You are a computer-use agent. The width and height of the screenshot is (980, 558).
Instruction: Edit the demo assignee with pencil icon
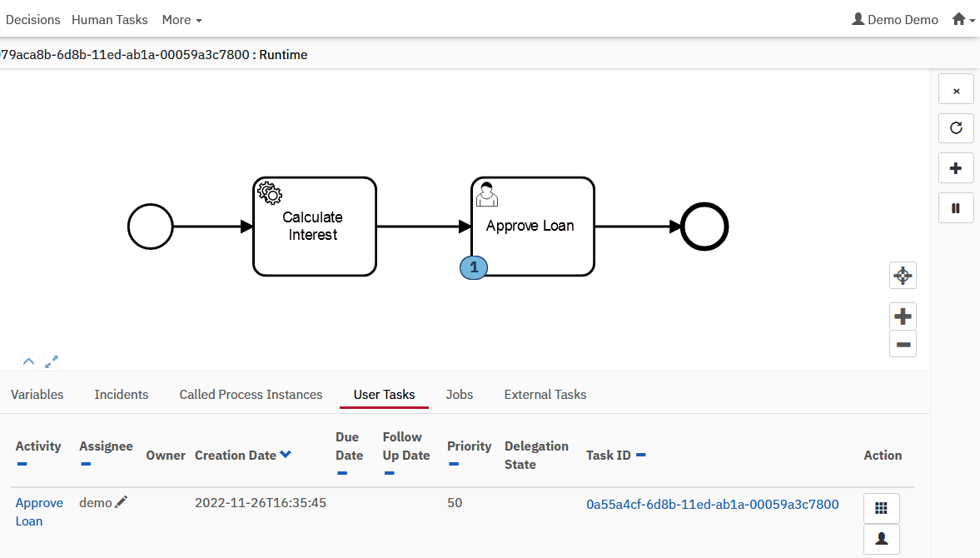122,502
